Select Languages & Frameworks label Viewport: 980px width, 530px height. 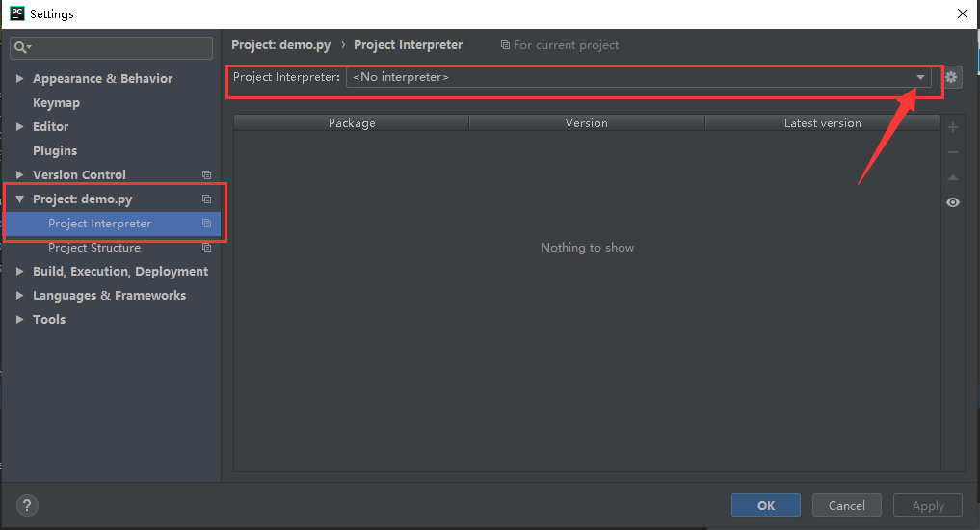[110, 296]
